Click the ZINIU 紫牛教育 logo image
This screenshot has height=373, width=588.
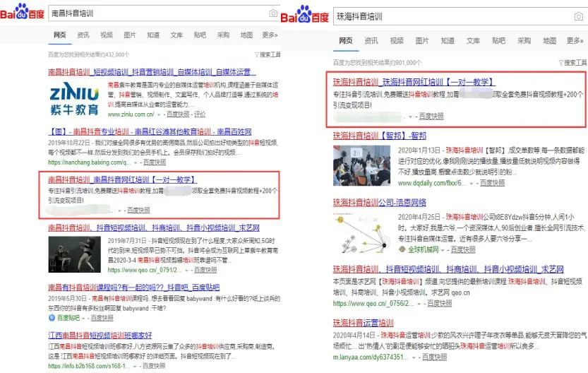[73, 100]
